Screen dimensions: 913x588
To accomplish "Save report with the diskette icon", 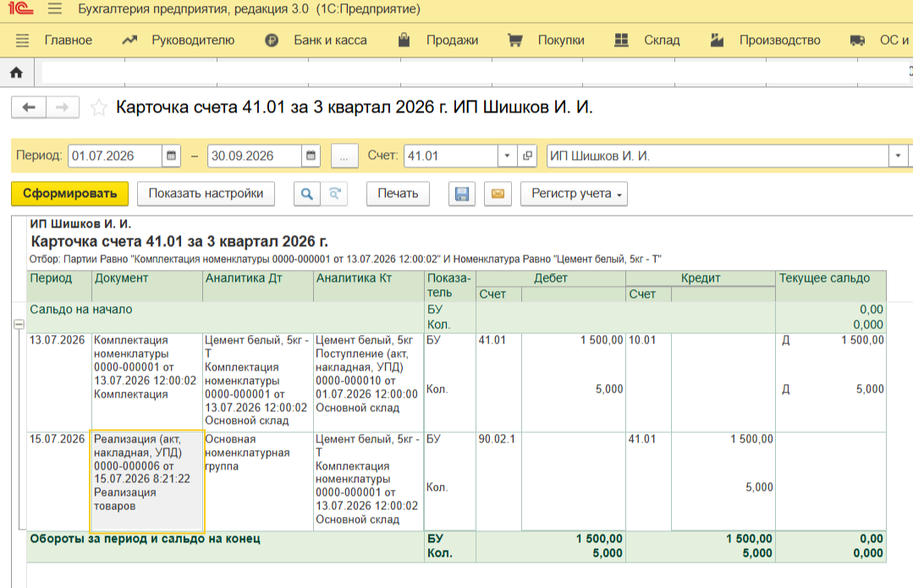I will [462, 194].
